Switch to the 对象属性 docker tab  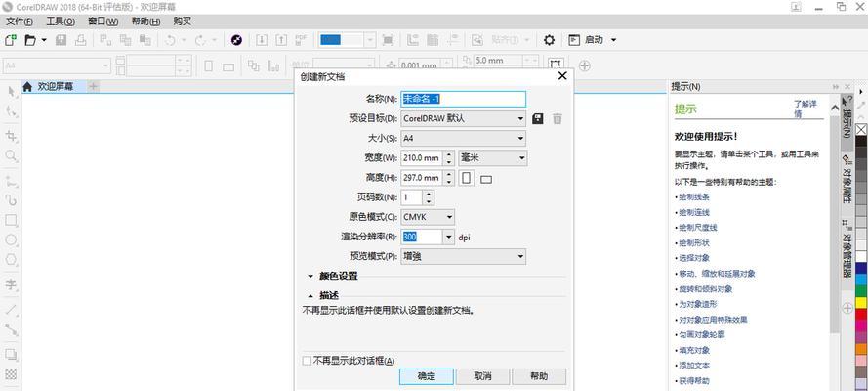coord(847,180)
